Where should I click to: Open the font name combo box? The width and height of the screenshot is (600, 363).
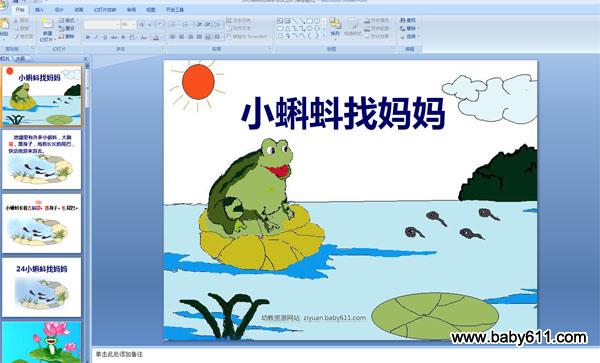pyautogui.click(x=102, y=24)
